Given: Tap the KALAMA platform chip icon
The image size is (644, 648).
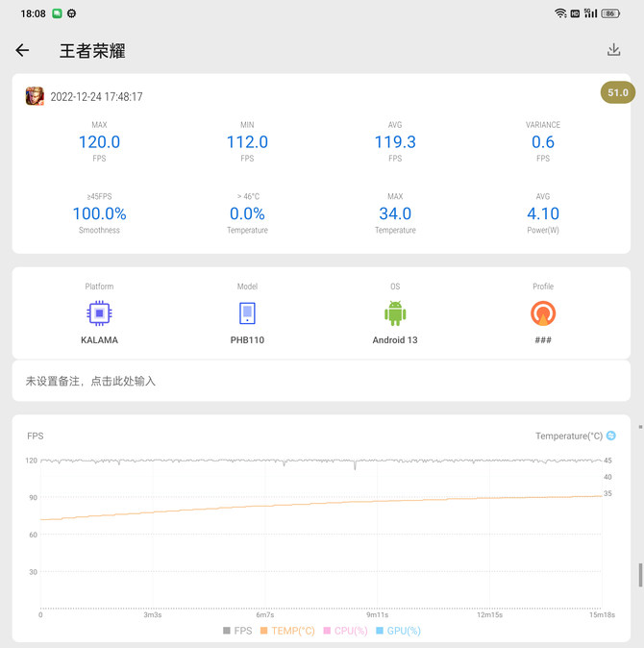Looking at the screenshot, I should pyautogui.click(x=98, y=313).
